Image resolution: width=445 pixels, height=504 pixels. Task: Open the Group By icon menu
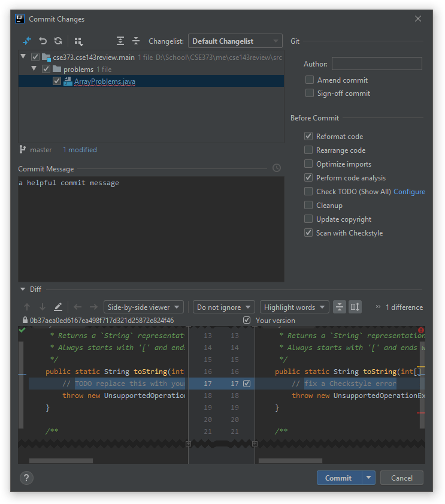tap(78, 41)
